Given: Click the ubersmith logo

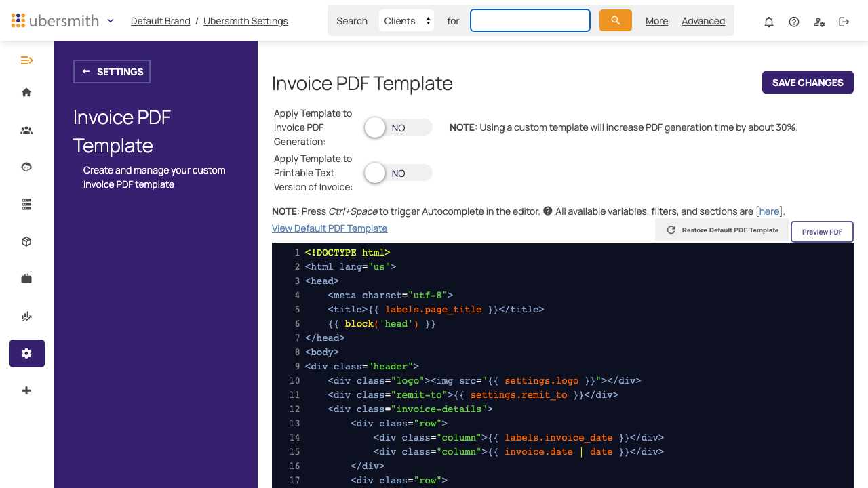Looking at the screenshot, I should point(56,20).
